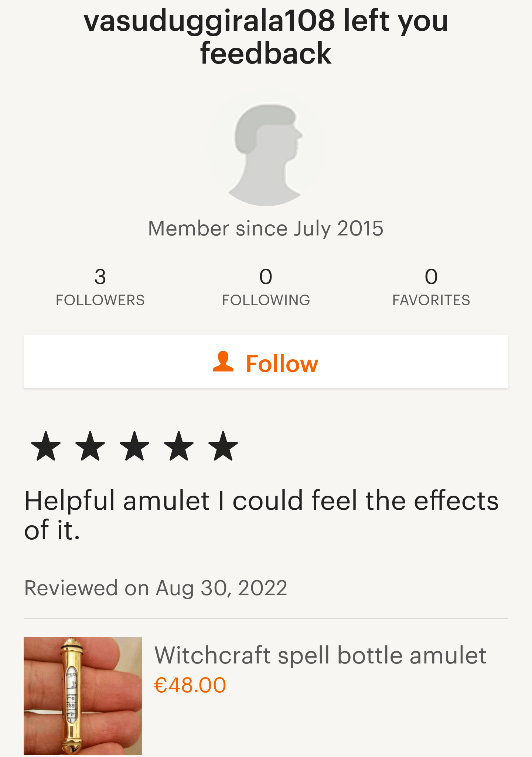The width and height of the screenshot is (532, 757).
Task: Click the zero above FAVORITES
Action: click(x=431, y=276)
